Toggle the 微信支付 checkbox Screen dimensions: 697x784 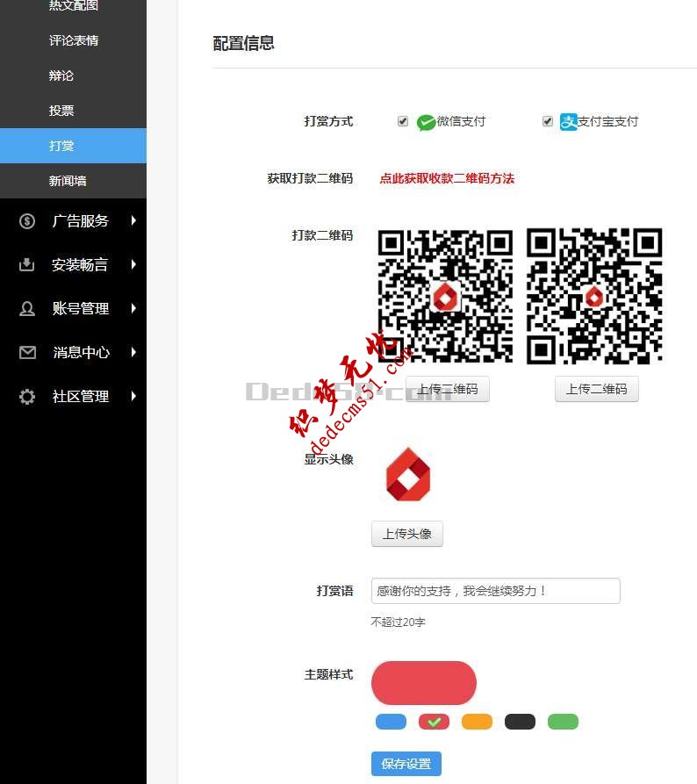click(403, 121)
